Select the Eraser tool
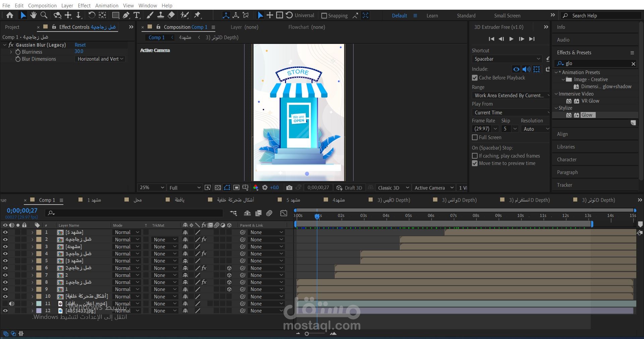Screen dimensions: 644x339 point(171,15)
